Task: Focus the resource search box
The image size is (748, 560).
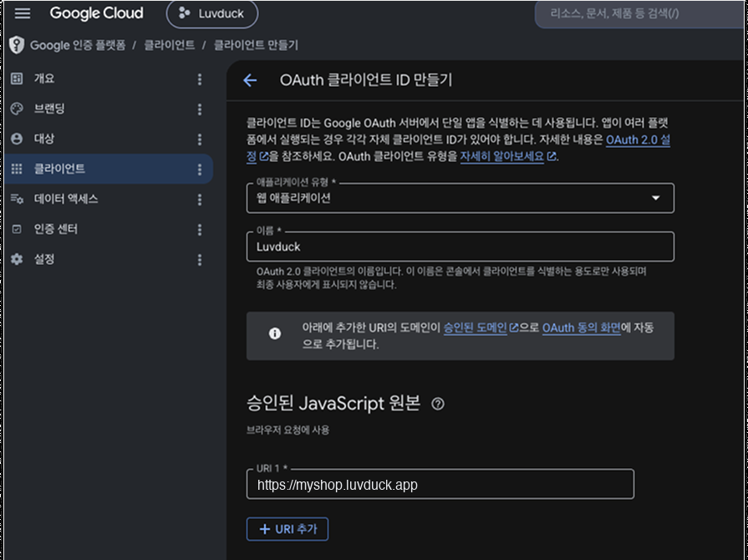Action: (639, 13)
